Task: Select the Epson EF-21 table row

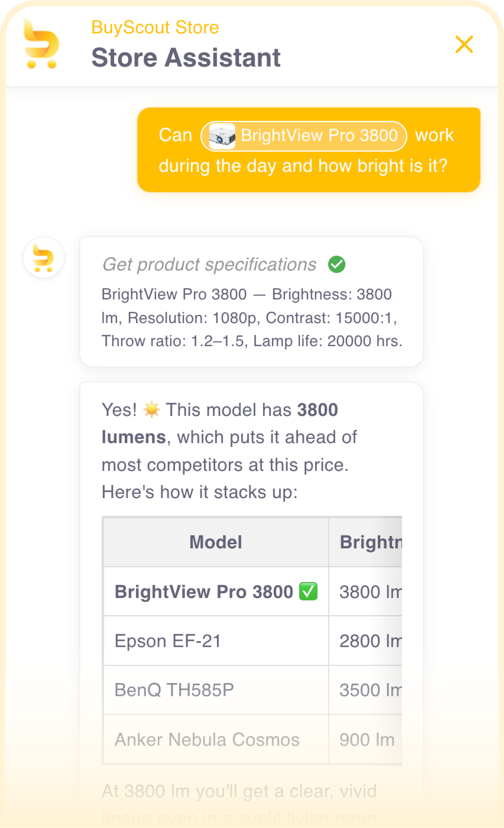Action: click(x=252, y=641)
